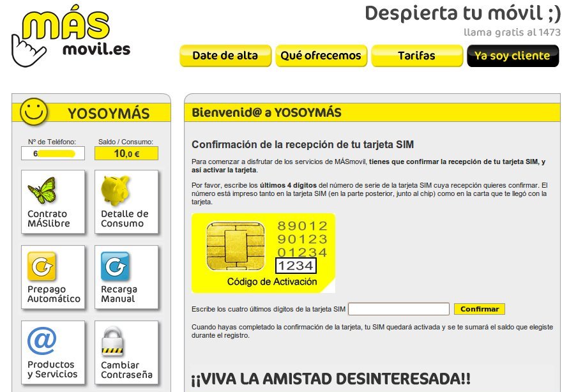Go to the Date de alta tab
The width and height of the screenshot is (569, 392).
[225, 56]
